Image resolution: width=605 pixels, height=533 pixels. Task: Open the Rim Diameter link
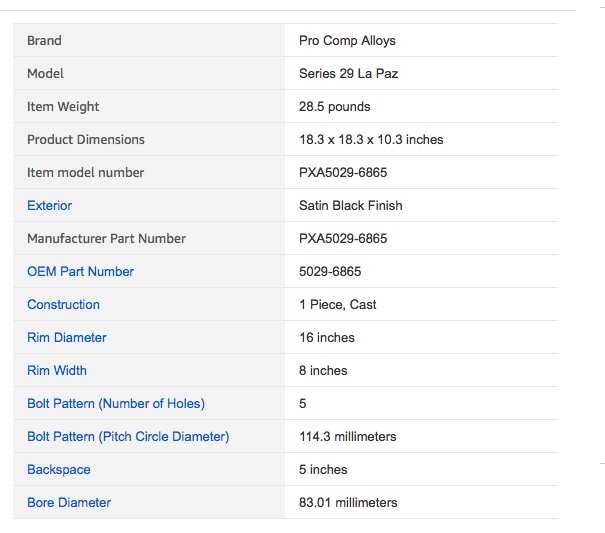click(66, 337)
